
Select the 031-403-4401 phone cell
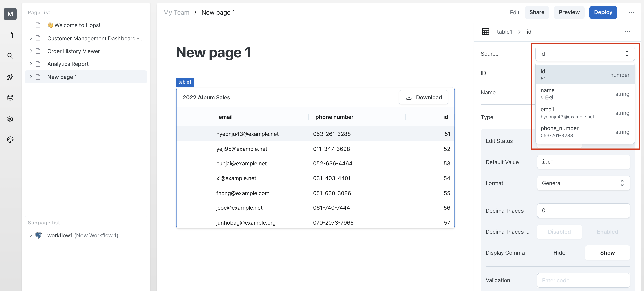pos(357,178)
